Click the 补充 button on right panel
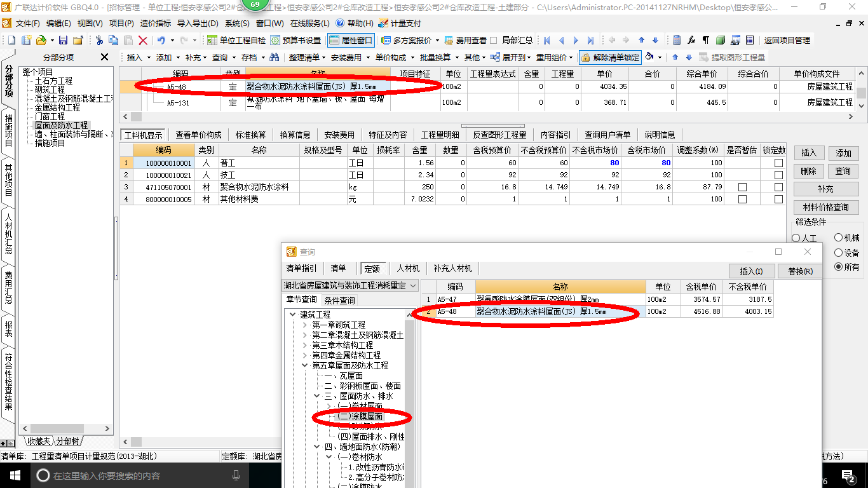The width and height of the screenshot is (868, 488). (825, 189)
